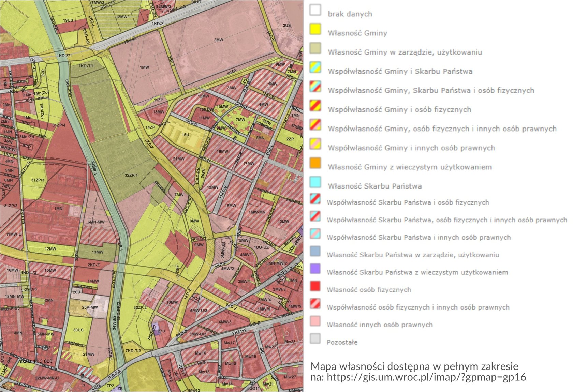Select the blue Skarbu Państwa w zarządzie swatch
The height and width of the screenshot is (392, 573).
pos(315,251)
